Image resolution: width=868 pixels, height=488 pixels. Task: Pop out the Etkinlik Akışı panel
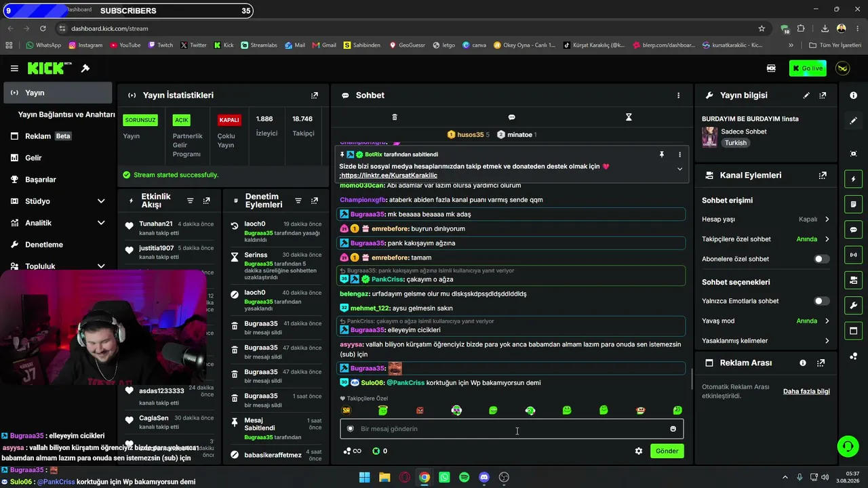pyautogui.click(x=207, y=201)
